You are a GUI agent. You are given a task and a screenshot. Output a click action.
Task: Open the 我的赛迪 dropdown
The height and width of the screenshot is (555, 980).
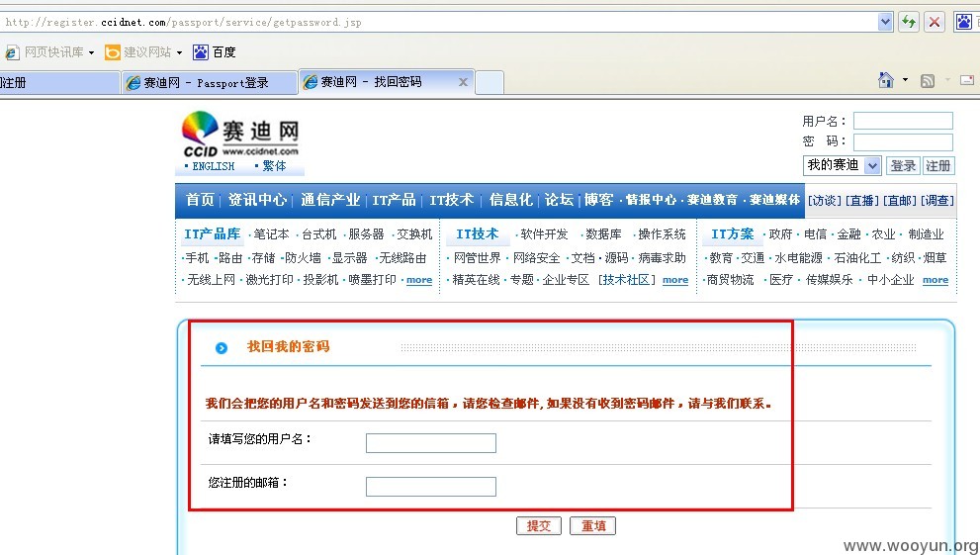(x=842, y=165)
